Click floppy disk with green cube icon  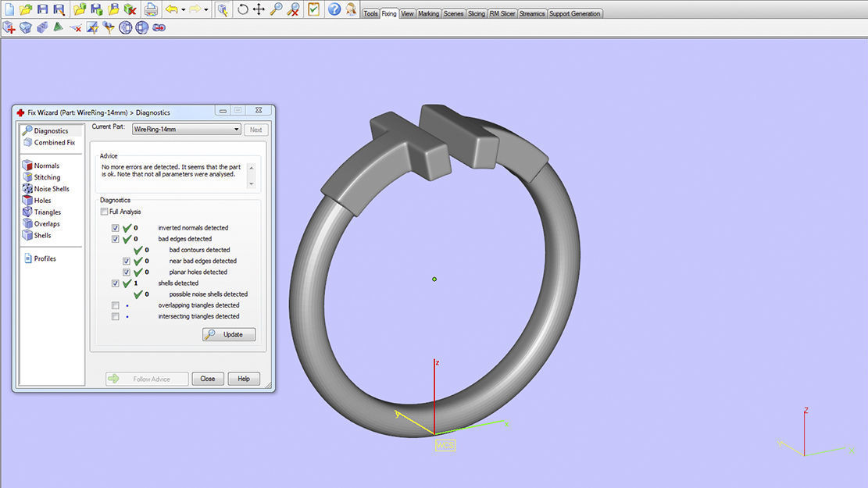click(96, 9)
